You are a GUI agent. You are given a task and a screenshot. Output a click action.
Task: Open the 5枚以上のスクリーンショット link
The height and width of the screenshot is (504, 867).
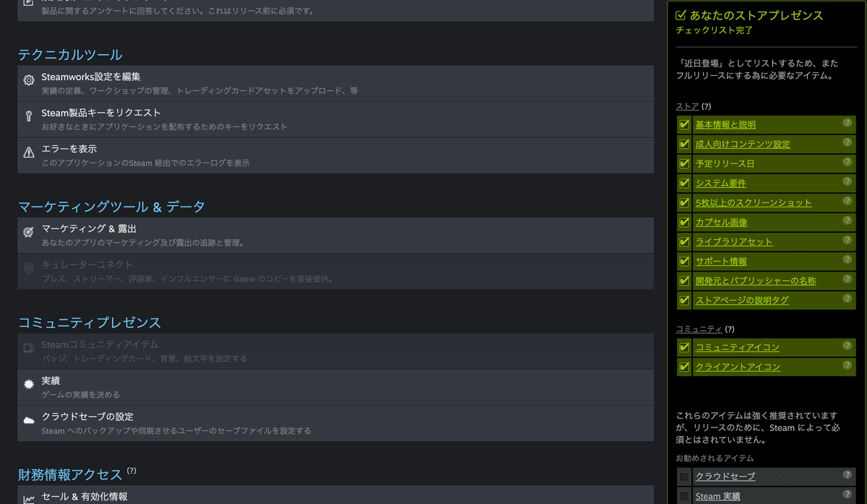[754, 203]
